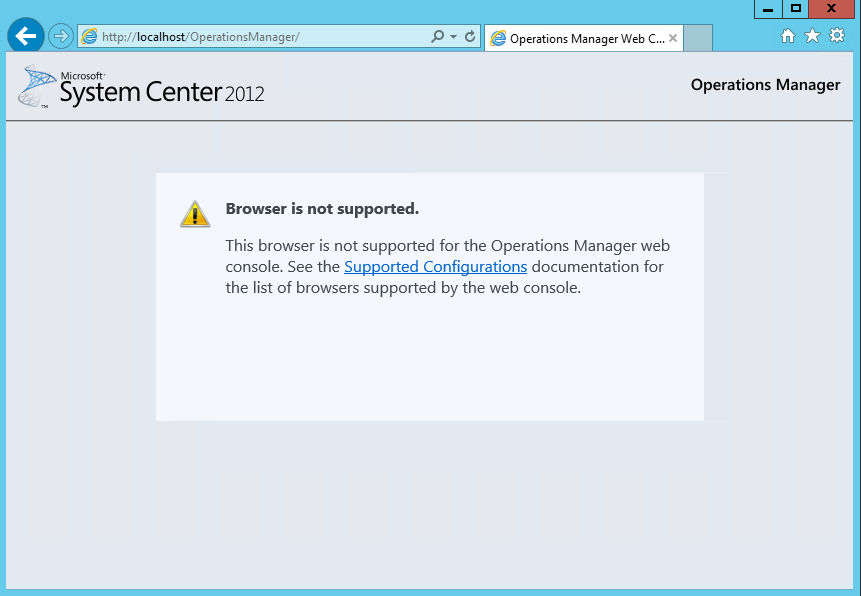Click the System Center 2012 logo
861x596 pixels.
[x=142, y=86]
